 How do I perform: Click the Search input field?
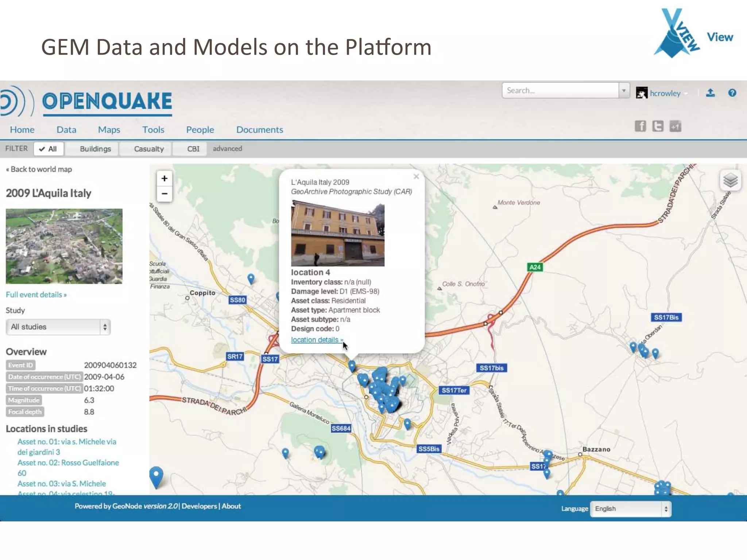point(561,90)
